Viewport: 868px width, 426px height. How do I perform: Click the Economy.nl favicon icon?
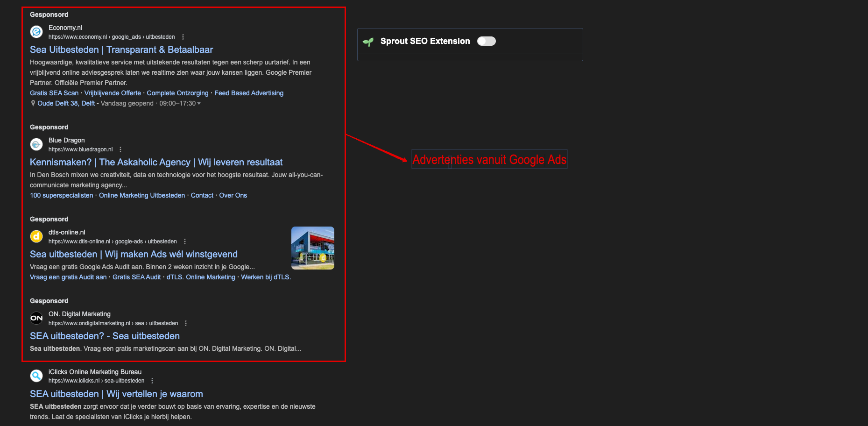[x=36, y=32]
